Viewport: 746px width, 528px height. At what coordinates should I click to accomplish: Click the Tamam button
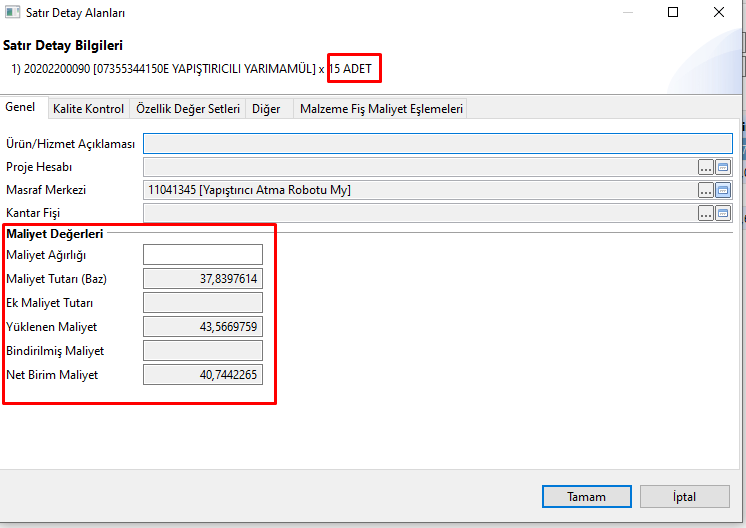pos(586,496)
